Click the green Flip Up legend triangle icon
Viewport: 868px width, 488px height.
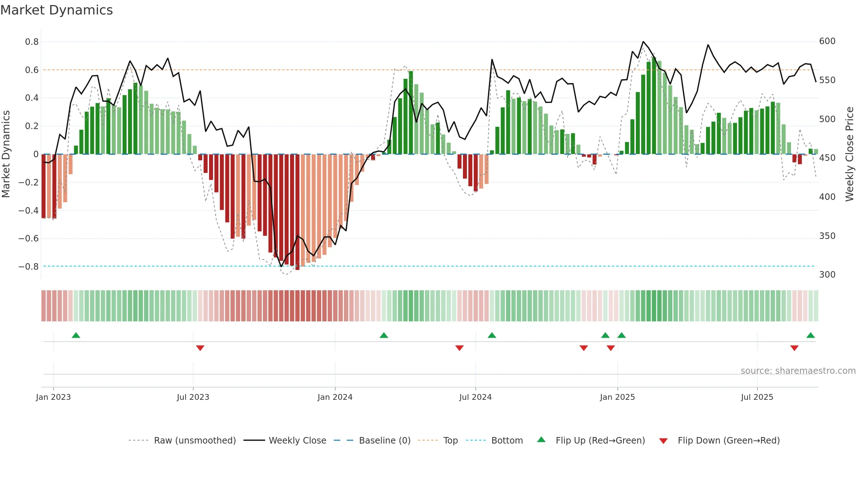click(x=541, y=440)
